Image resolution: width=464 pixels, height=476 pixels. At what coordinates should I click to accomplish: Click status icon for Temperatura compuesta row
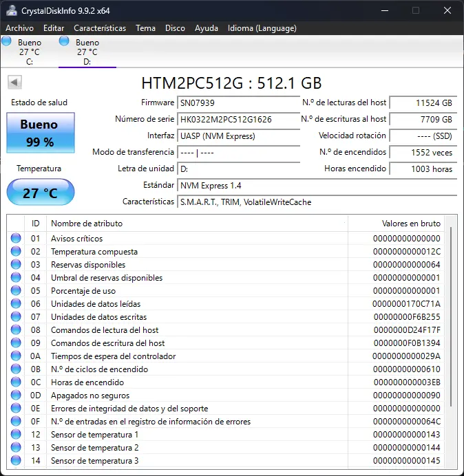[x=16, y=251]
